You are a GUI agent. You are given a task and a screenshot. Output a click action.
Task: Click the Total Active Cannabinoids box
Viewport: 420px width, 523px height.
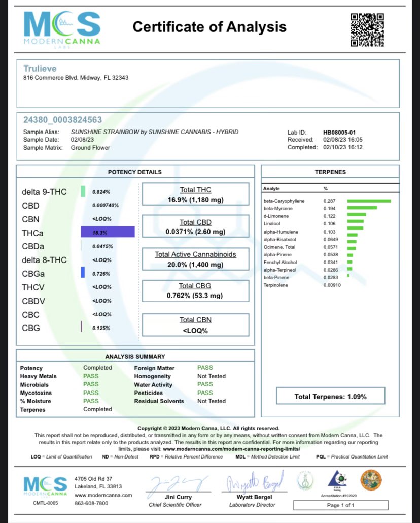[x=196, y=259]
